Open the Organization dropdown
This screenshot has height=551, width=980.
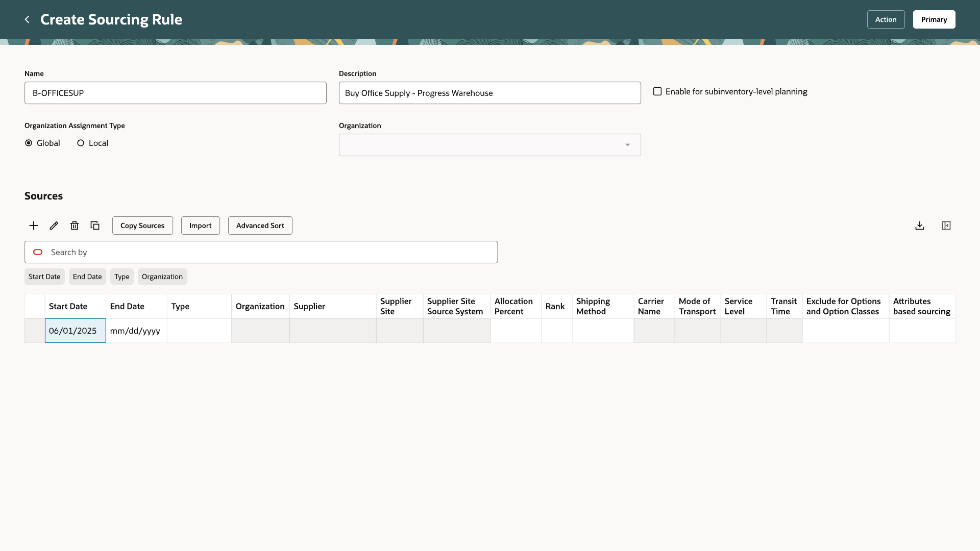pyautogui.click(x=490, y=145)
